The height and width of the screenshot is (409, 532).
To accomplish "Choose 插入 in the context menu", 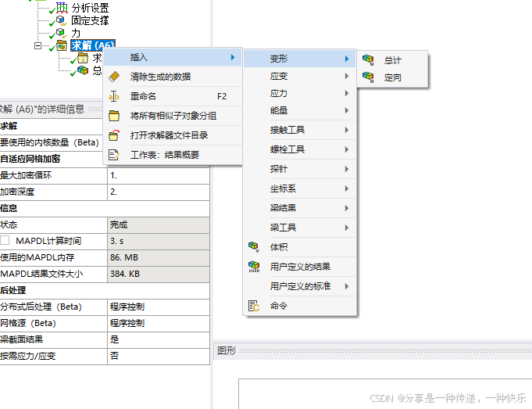I will 173,57.
